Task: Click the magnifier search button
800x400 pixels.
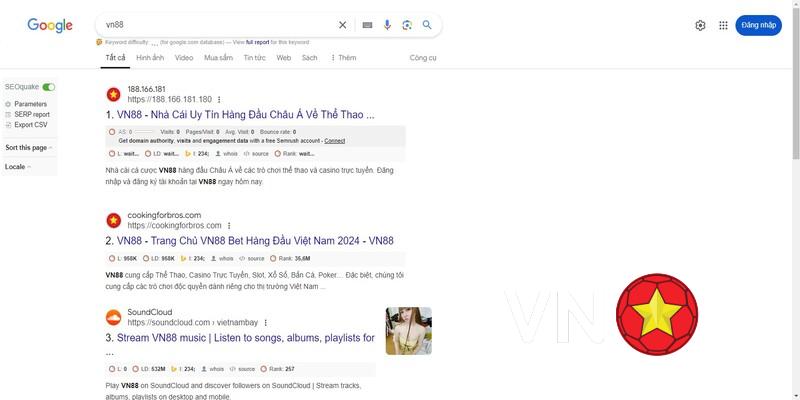Action: tap(427, 25)
